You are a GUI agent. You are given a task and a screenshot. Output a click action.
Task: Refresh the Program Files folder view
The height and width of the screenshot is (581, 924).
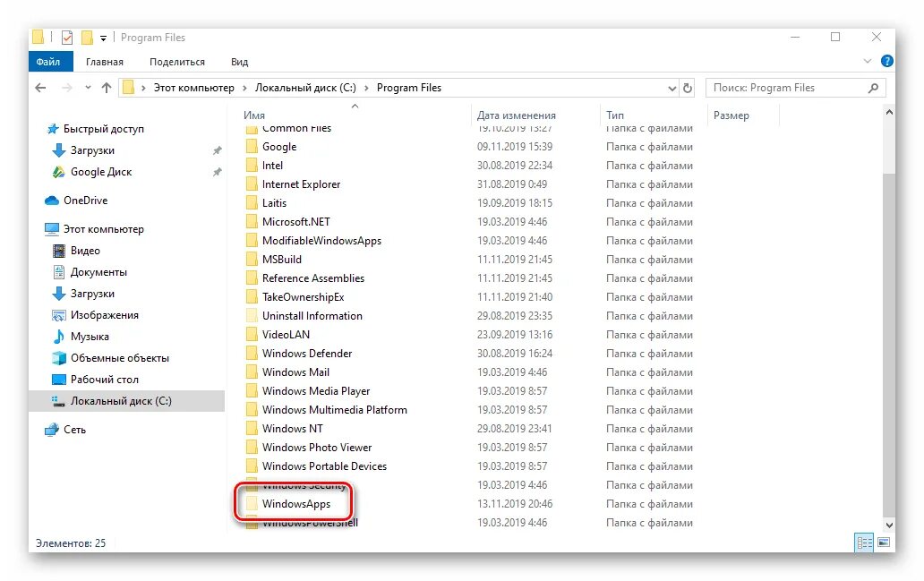(x=687, y=87)
